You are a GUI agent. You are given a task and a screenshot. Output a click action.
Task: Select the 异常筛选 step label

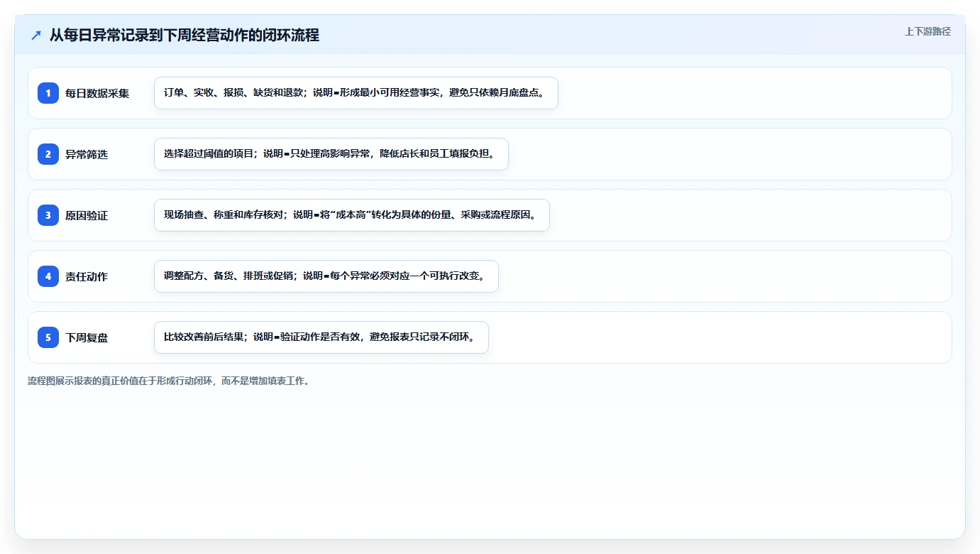pyautogui.click(x=87, y=154)
